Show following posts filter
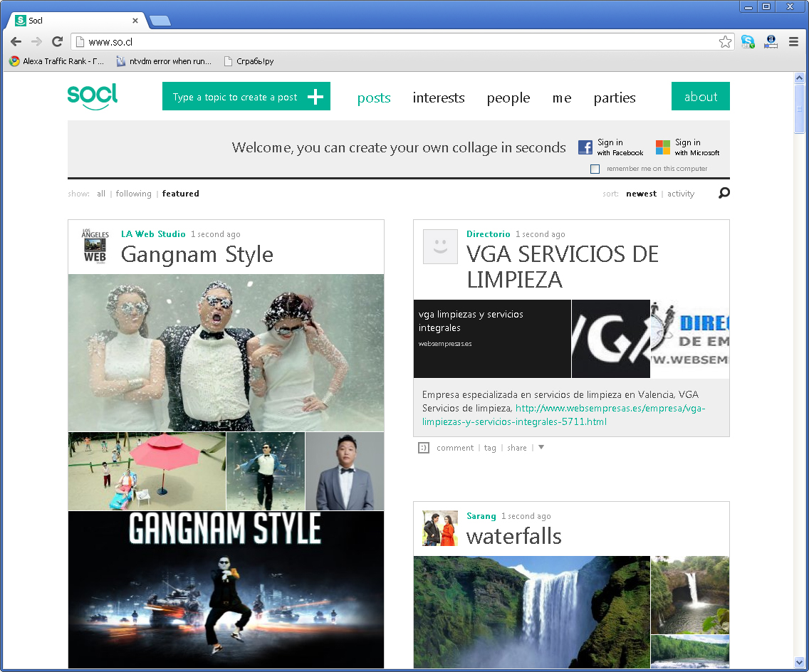The height and width of the screenshot is (672, 809). pyautogui.click(x=134, y=194)
